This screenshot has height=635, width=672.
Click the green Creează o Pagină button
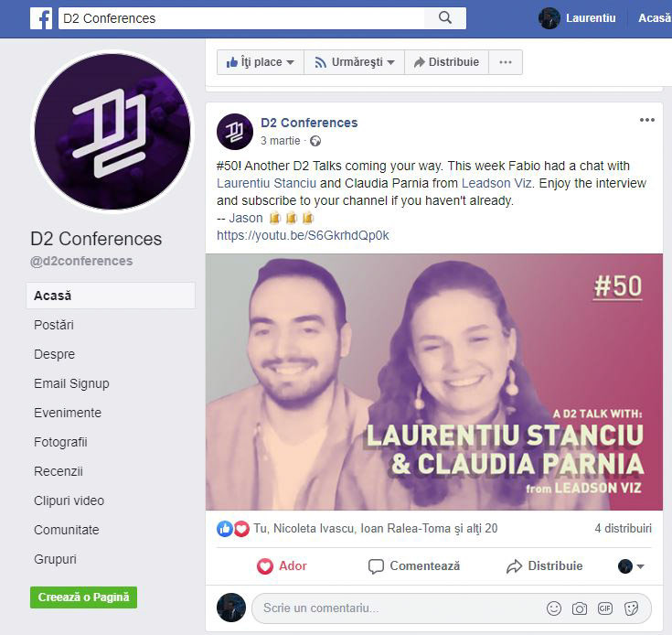pos(83,597)
